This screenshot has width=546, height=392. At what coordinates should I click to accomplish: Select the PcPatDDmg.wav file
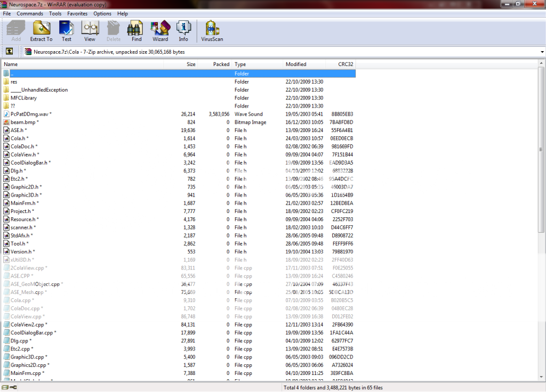29,114
